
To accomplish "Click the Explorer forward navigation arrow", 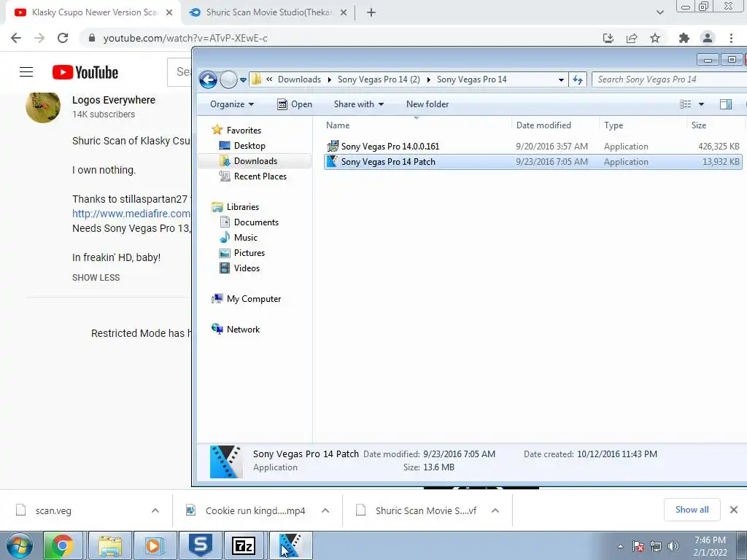I will click(228, 79).
